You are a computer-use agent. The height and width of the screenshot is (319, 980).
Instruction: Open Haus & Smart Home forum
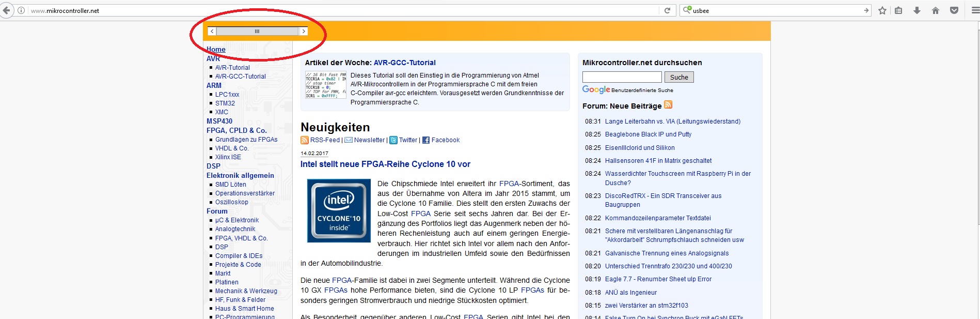point(245,309)
